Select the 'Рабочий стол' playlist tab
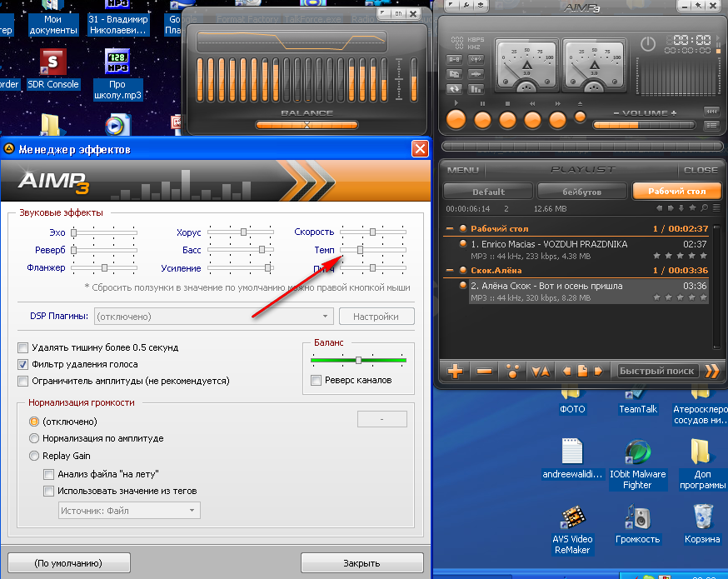The width and height of the screenshot is (728, 579). (677, 192)
